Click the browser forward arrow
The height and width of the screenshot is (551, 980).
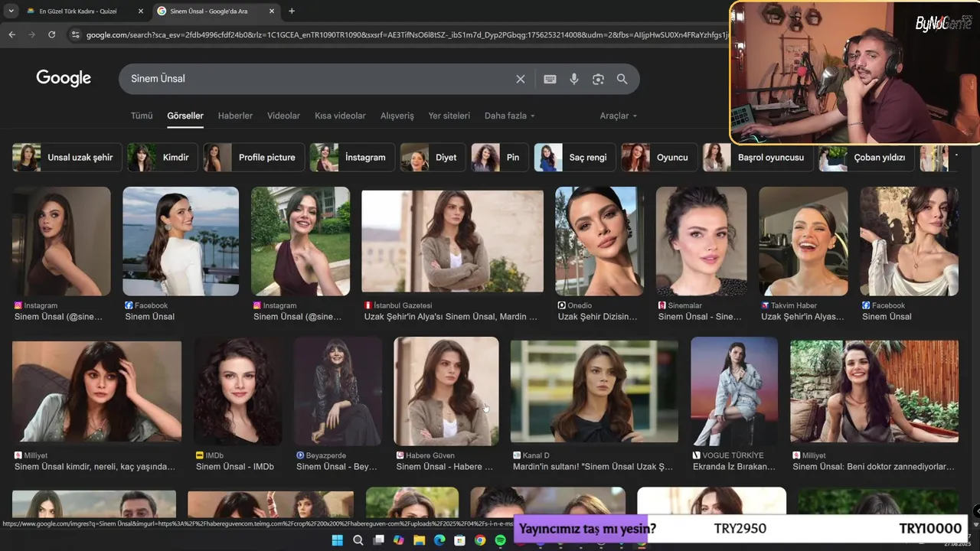coord(31,34)
